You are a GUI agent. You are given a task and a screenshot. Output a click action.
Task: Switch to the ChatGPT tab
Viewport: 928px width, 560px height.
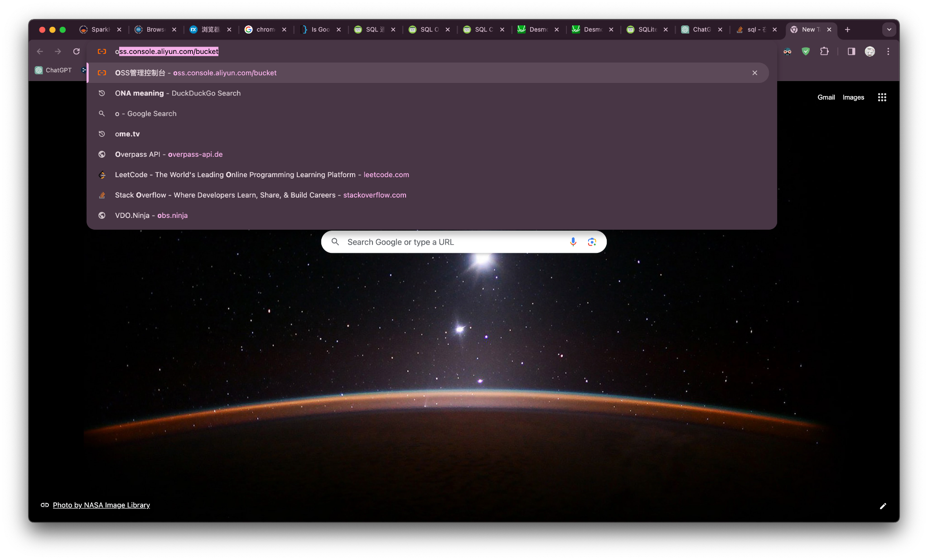[701, 29]
